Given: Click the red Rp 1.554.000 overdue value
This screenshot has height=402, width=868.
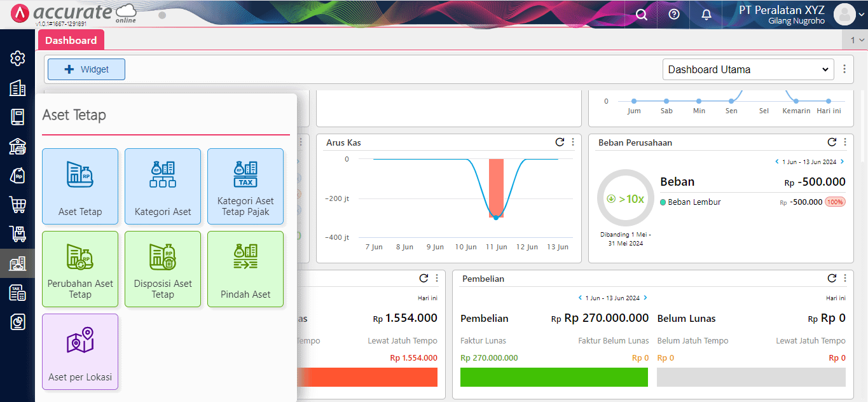Looking at the screenshot, I should 413,358.
